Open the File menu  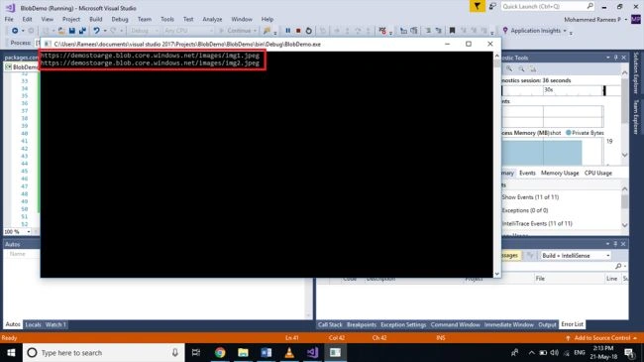[x=9, y=19]
